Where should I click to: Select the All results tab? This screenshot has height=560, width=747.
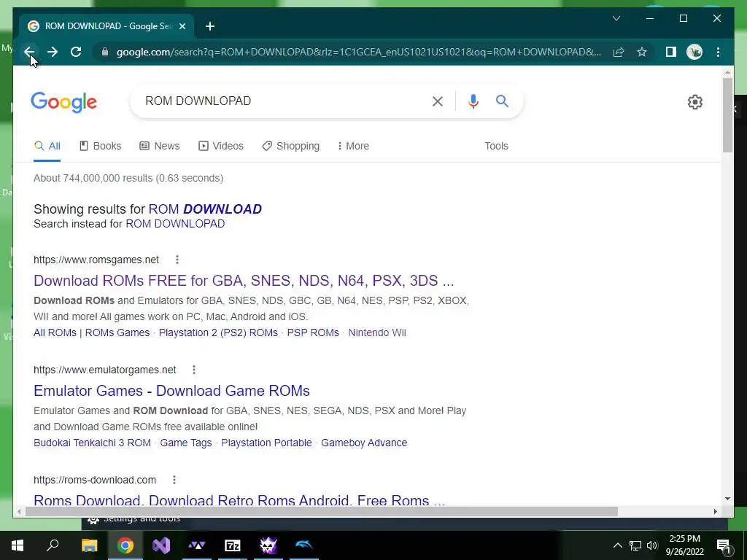tap(47, 146)
